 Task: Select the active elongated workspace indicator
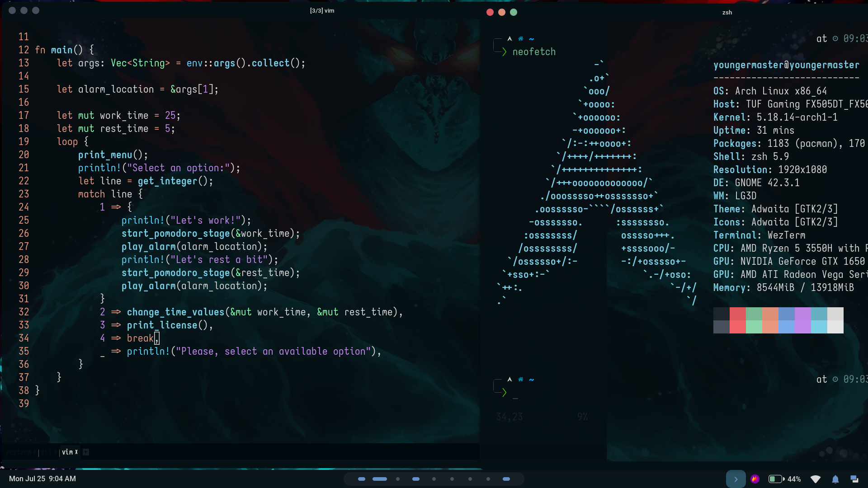(x=380, y=479)
